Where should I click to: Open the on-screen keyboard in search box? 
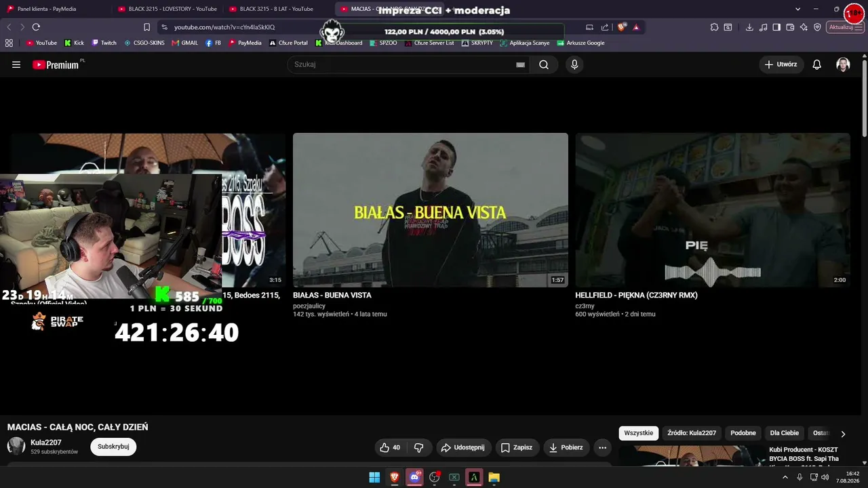click(x=520, y=64)
